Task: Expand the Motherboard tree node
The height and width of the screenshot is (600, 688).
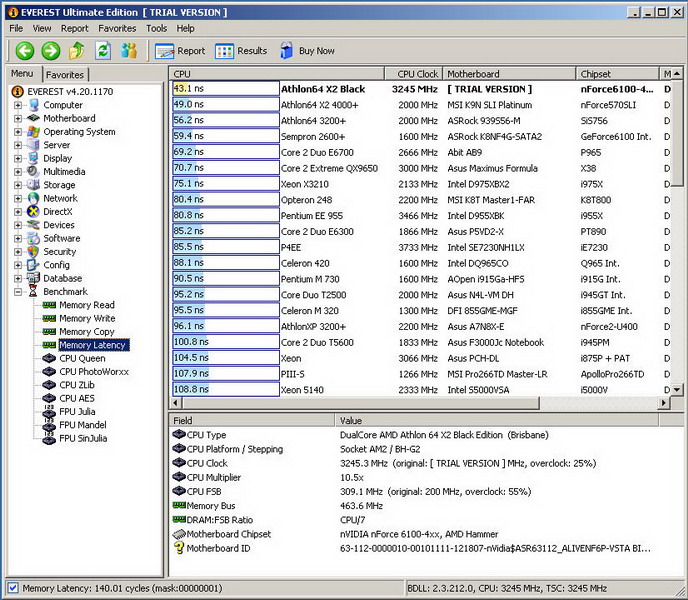Action: pyautogui.click(x=18, y=119)
